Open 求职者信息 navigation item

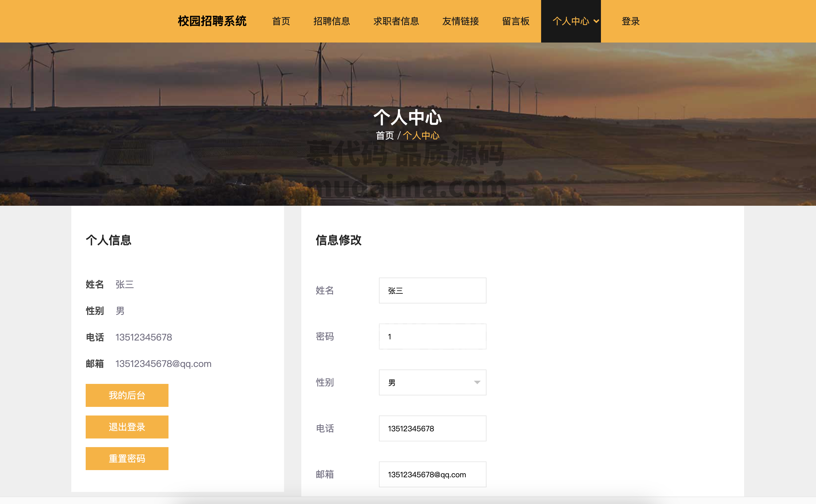tap(396, 21)
